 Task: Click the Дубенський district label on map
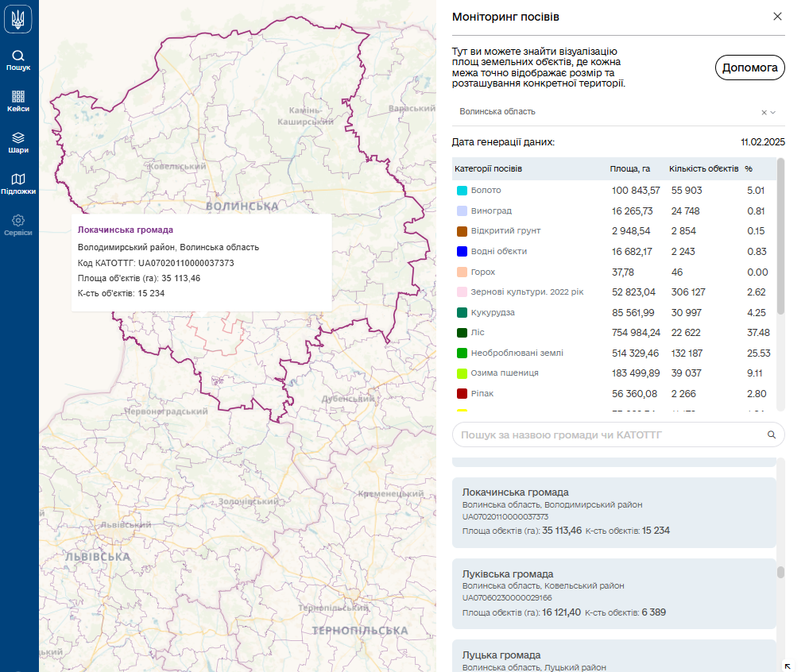348,399
